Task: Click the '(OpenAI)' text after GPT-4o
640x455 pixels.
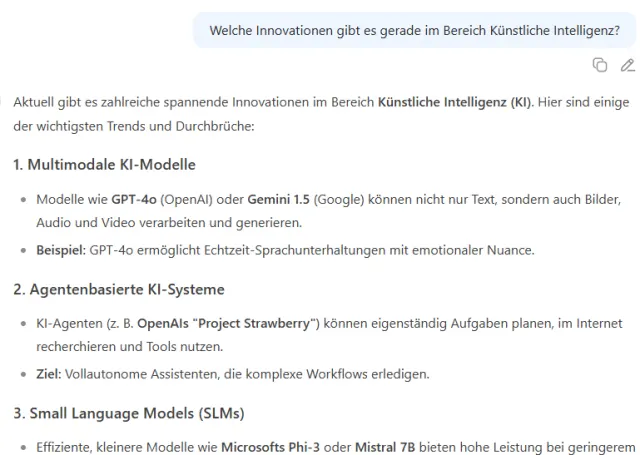Action: pos(187,200)
